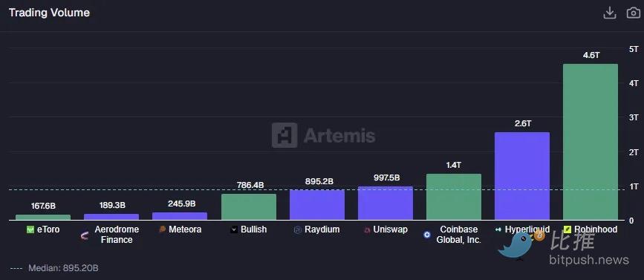Image resolution: width=644 pixels, height=280 pixels.
Task: Click the 167.6B value label
Action: point(43,206)
